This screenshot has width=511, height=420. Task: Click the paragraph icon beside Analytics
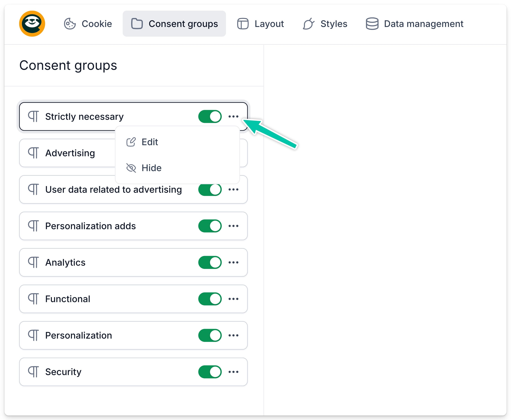[x=33, y=263]
